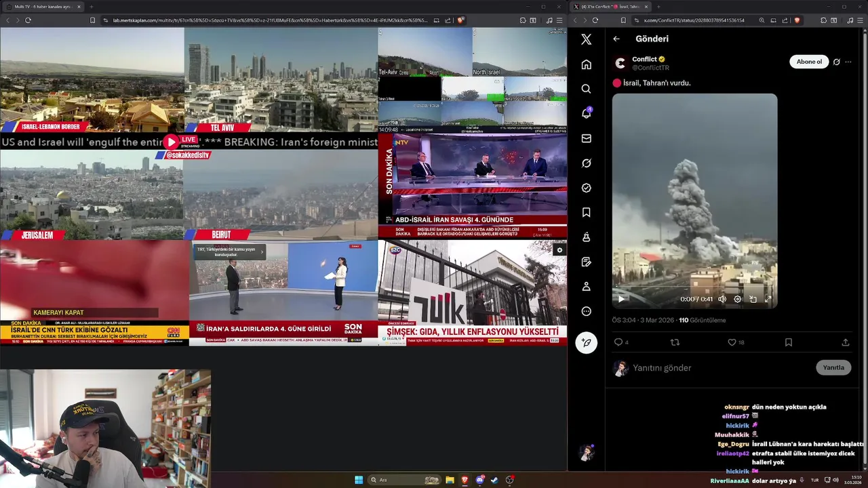The image size is (868, 488).
Task: Play the LIVE streaming overlay button
Action: (x=171, y=142)
